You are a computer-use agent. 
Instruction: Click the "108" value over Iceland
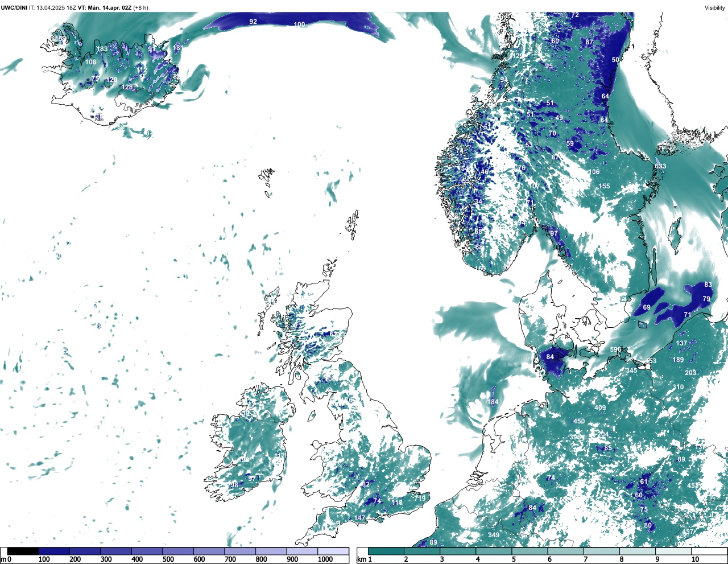91,62
